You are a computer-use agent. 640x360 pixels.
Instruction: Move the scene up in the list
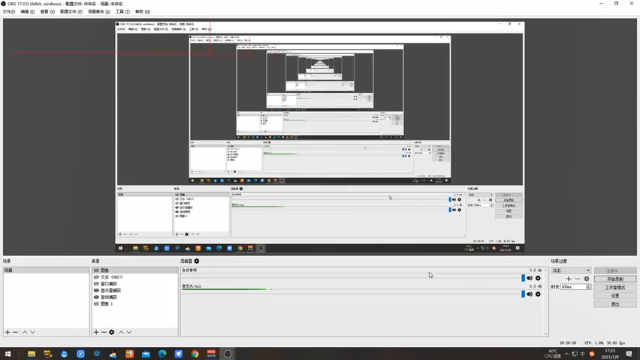pyautogui.click(x=25, y=332)
